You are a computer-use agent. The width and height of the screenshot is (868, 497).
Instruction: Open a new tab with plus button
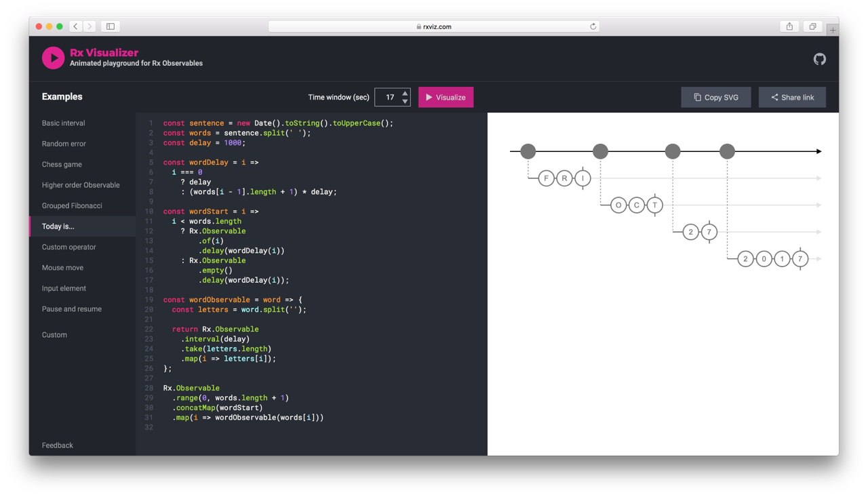[x=833, y=30]
